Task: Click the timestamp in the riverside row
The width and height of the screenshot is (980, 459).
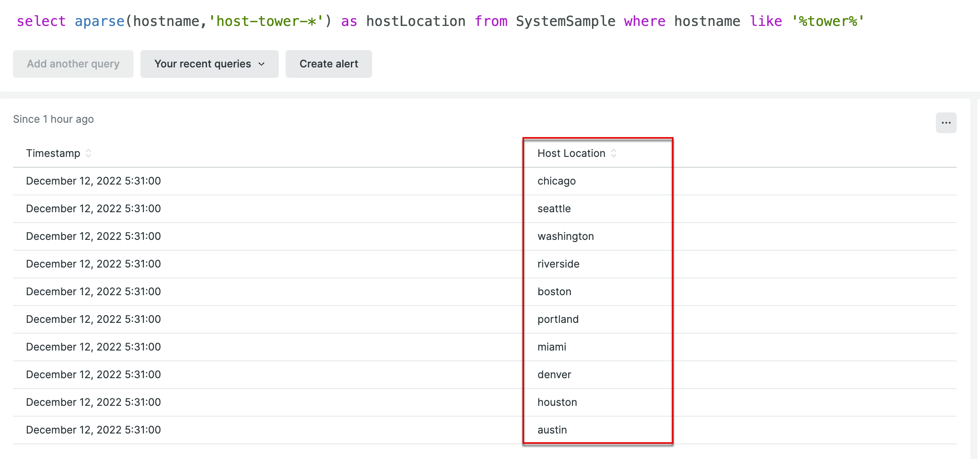Action: point(93,264)
